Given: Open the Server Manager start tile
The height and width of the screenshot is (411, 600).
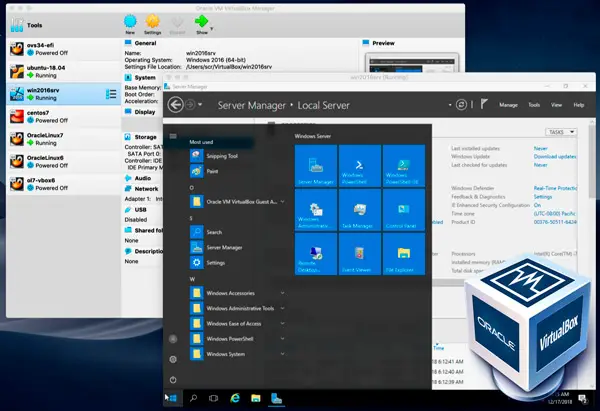Looking at the screenshot, I should (314, 165).
